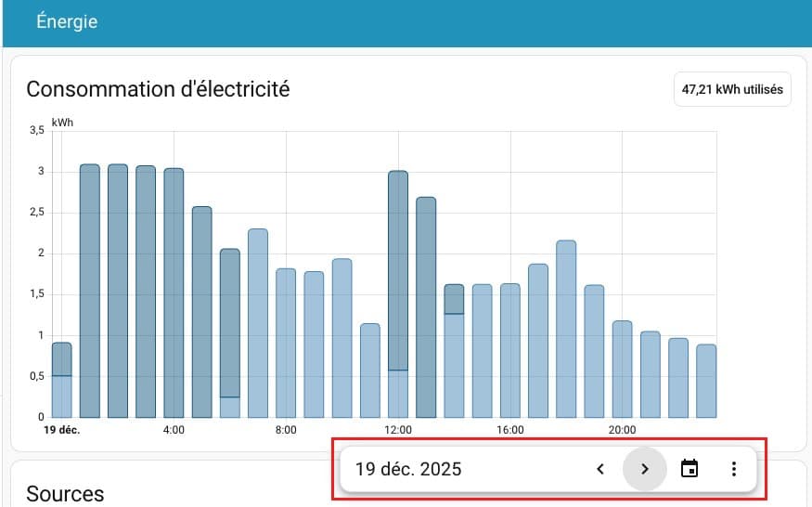
Task: Select the bar above the 8:00 label
Action: click(286, 344)
